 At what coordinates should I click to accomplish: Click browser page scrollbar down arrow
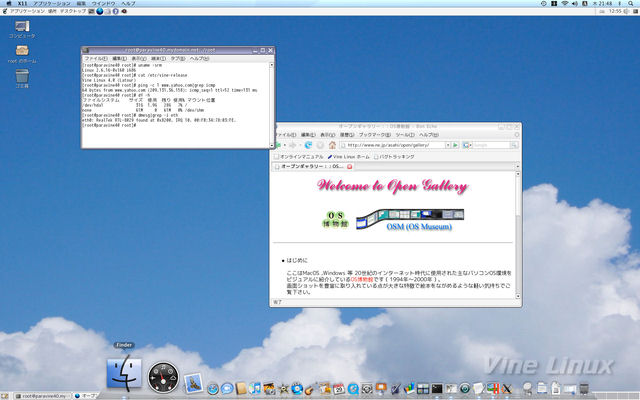[518, 296]
